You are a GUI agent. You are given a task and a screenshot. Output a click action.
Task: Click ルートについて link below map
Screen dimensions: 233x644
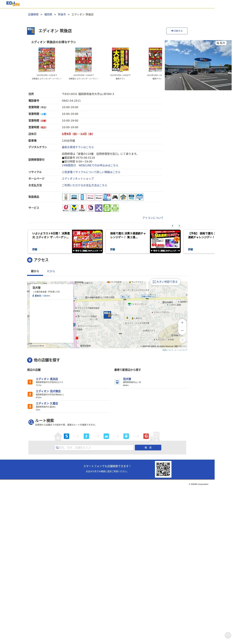[x=181, y=350]
